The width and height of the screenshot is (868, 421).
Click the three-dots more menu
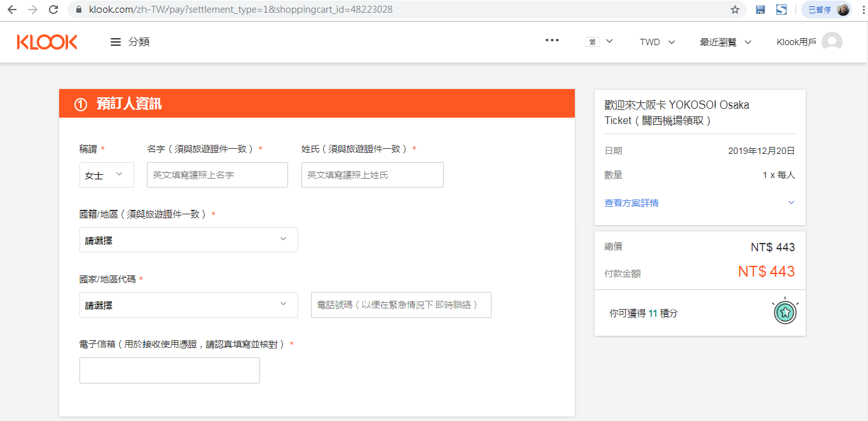click(552, 40)
